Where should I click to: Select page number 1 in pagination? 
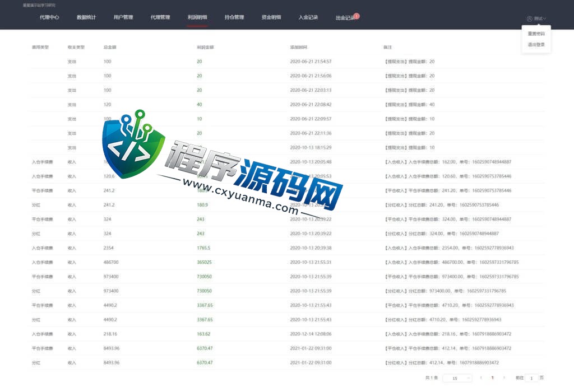[492, 378]
